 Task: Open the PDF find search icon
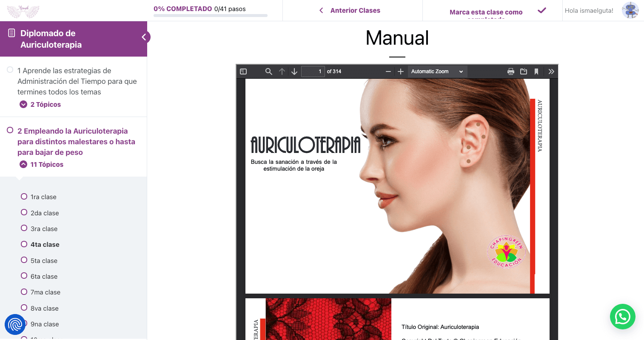coord(268,71)
